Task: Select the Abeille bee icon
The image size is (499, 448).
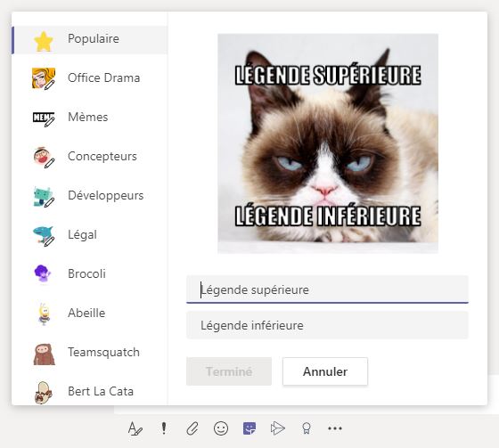Action: point(44,314)
